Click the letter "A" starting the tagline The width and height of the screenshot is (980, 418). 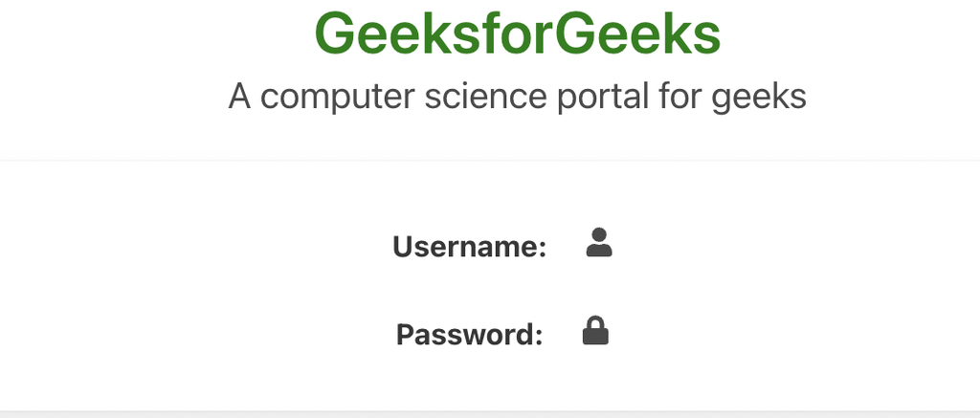coord(239,97)
